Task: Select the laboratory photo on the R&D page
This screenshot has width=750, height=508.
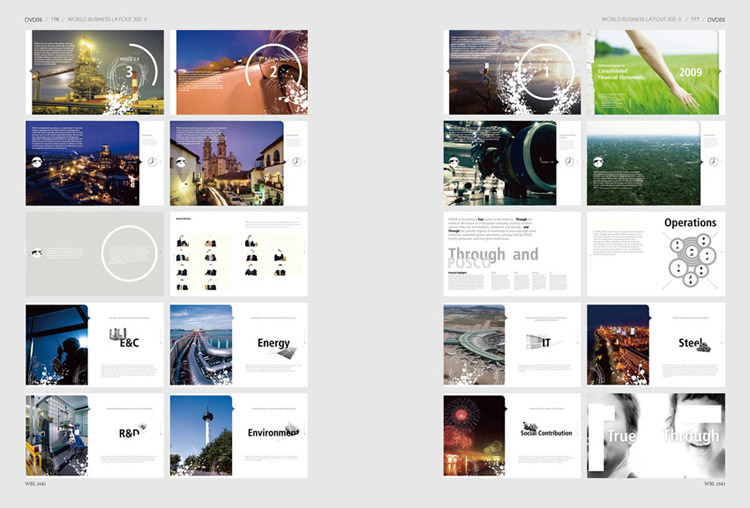Action: point(57,436)
